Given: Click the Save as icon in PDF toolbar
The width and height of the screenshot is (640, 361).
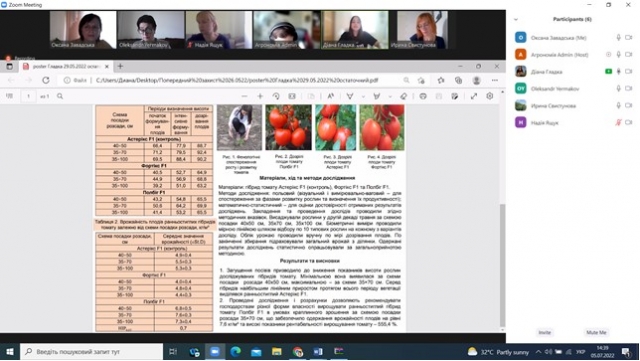Looking at the screenshot, I should coord(455,96).
